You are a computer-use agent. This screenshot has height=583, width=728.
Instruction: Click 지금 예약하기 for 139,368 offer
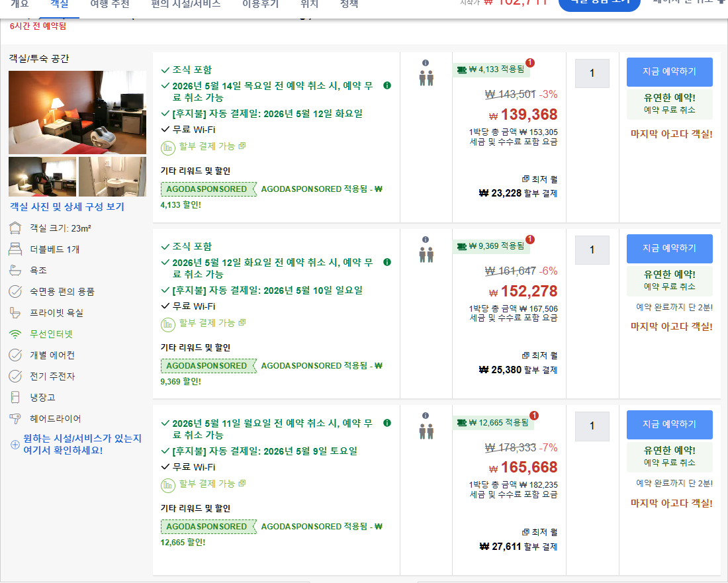coord(669,72)
